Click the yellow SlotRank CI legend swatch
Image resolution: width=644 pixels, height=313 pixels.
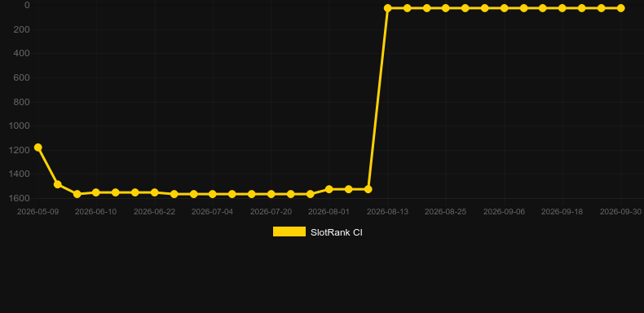click(x=289, y=231)
